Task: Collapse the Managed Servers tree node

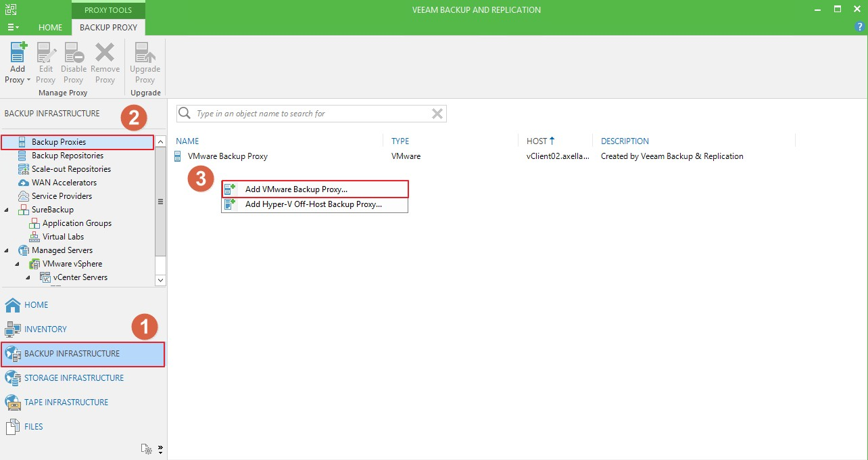Action: click(7, 250)
